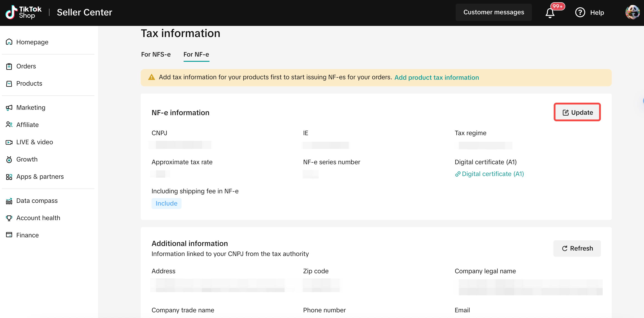This screenshot has height=318, width=644.
Task: Refresh the Additional information section
Action: [x=577, y=248]
